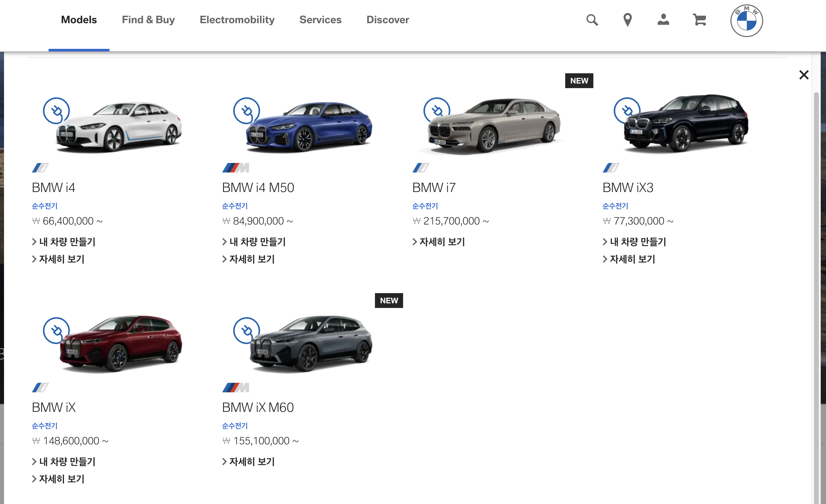Click 순수전기 label under BMW i7

[x=425, y=206]
